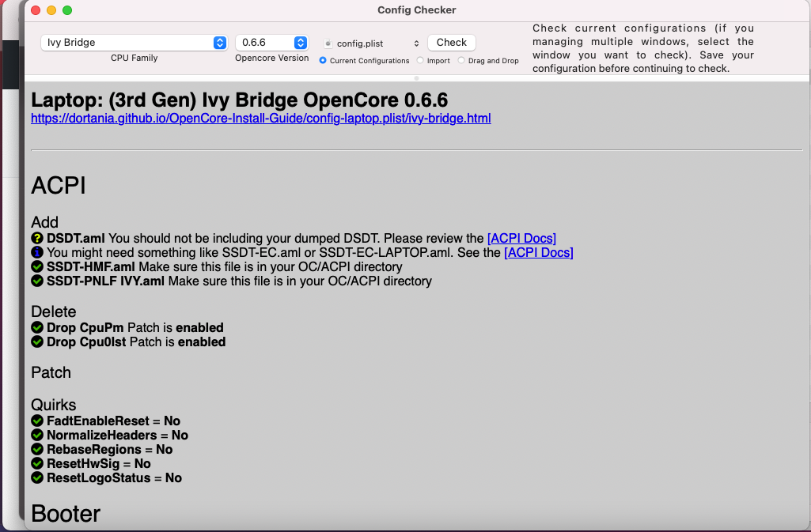The width and height of the screenshot is (811, 532).
Task: Click the 'Drop CpuPm' patch text
Action: coord(85,327)
